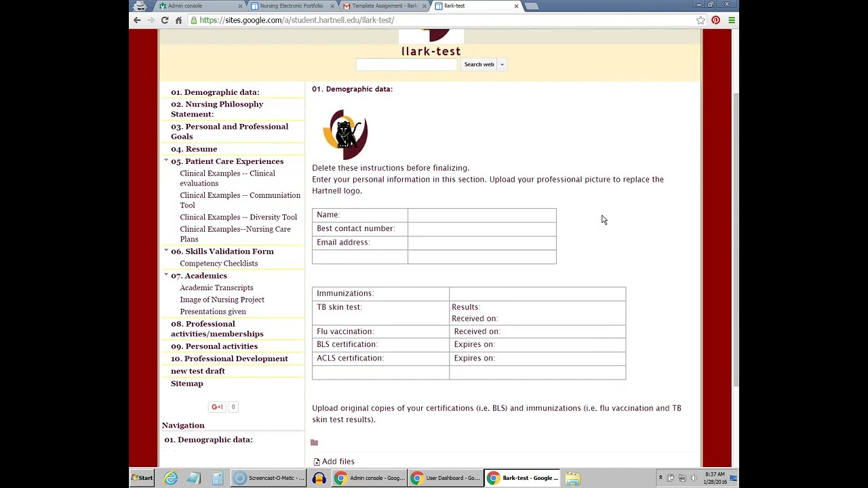This screenshot has height=488, width=868.
Task: Open the 04. Resume page
Action: 194,149
